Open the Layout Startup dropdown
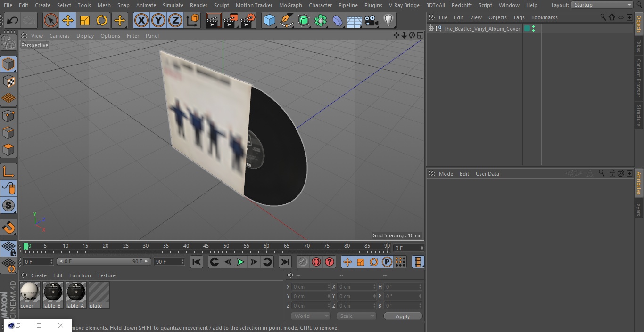This screenshot has width=644, height=332. [x=602, y=5]
